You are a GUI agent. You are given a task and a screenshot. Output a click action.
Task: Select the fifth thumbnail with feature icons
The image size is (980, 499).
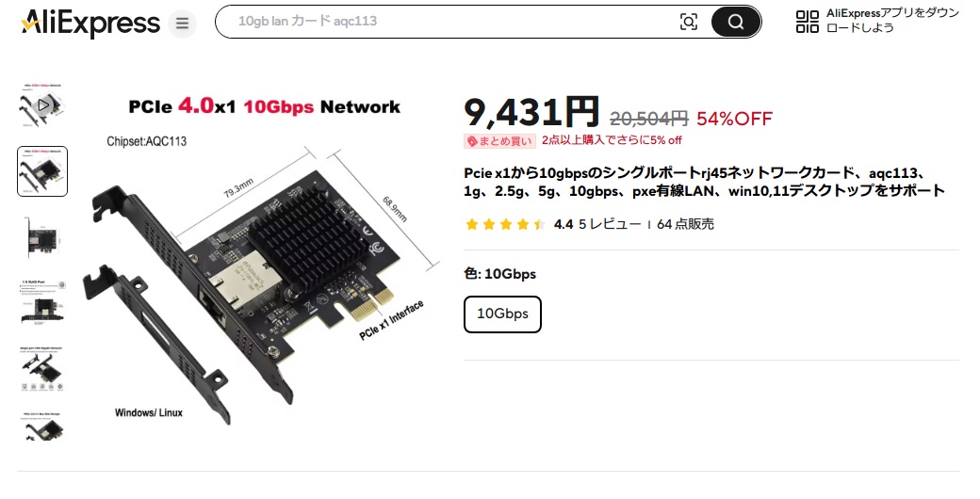(42, 369)
